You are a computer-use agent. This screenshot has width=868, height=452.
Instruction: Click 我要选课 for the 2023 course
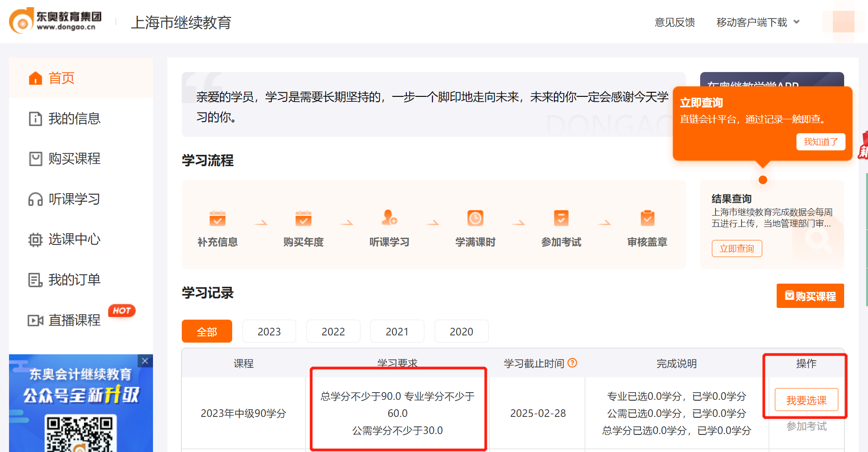point(806,400)
